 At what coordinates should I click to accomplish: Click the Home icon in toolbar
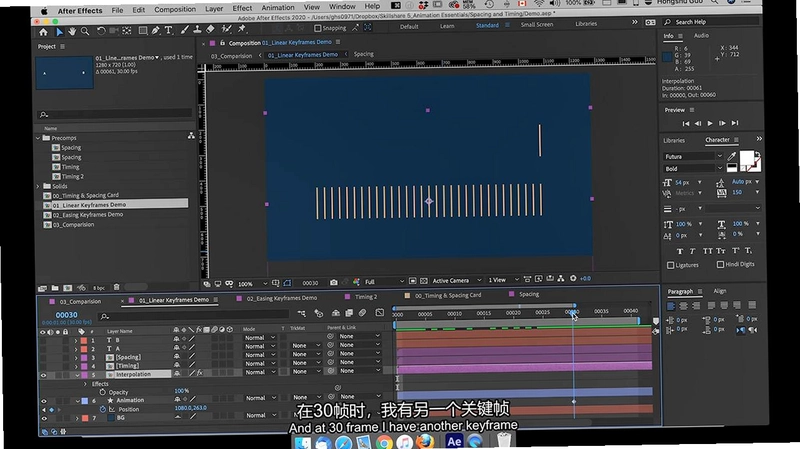pos(43,32)
